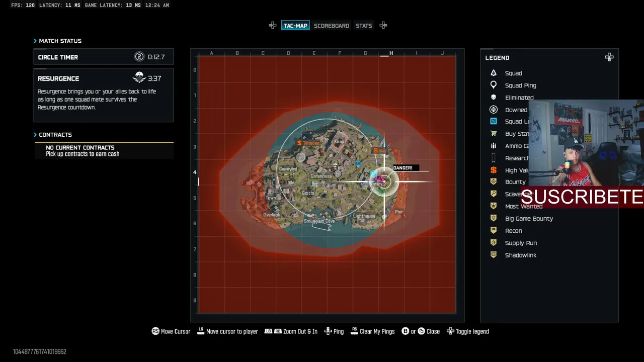The image size is (644, 362).
Task: Click the B button icon beside Close
Action: (405, 331)
